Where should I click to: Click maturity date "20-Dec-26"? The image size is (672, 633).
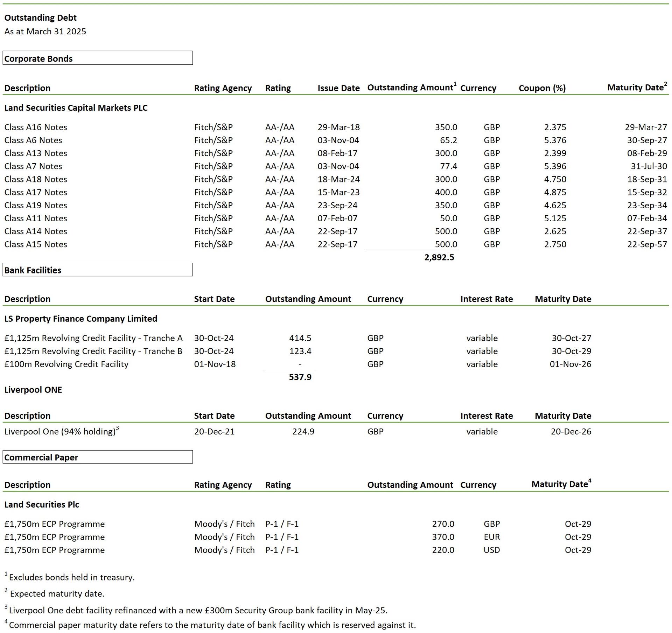coord(571,431)
